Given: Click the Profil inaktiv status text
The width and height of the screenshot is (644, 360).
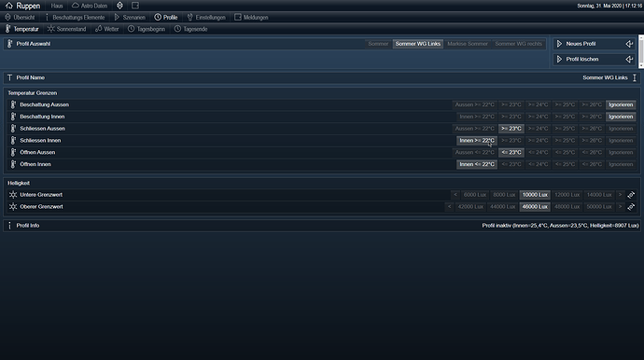Looking at the screenshot, I should [560, 226].
